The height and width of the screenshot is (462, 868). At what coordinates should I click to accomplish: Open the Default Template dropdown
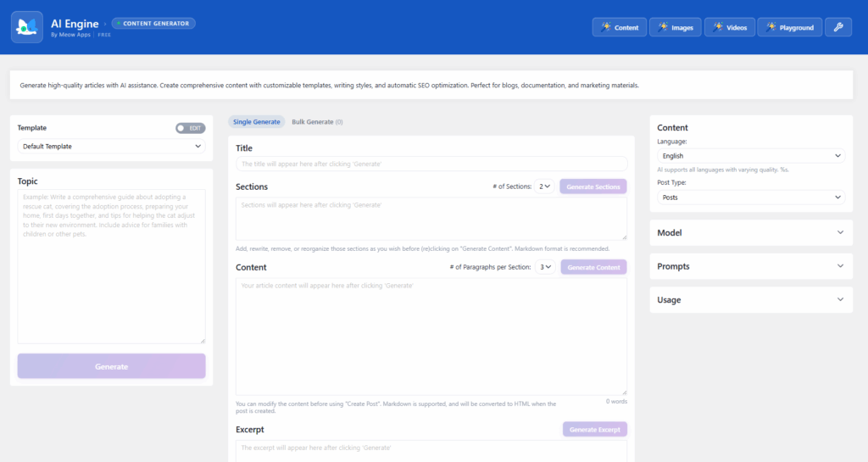[111, 146]
